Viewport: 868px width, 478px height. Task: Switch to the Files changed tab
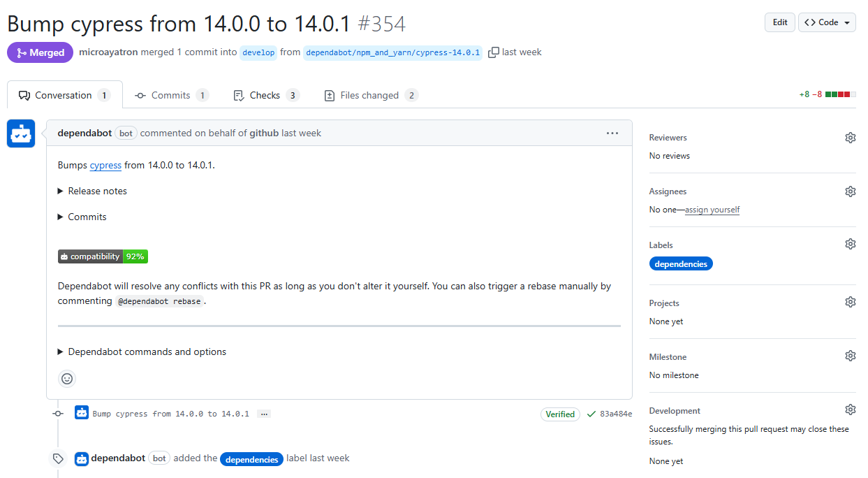[x=371, y=95]
